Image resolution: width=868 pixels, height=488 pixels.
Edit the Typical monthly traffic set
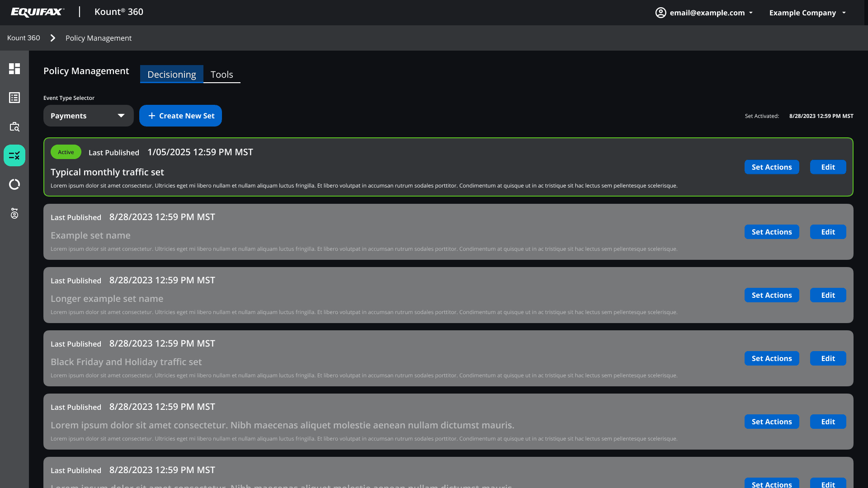[x=828, y=167]
